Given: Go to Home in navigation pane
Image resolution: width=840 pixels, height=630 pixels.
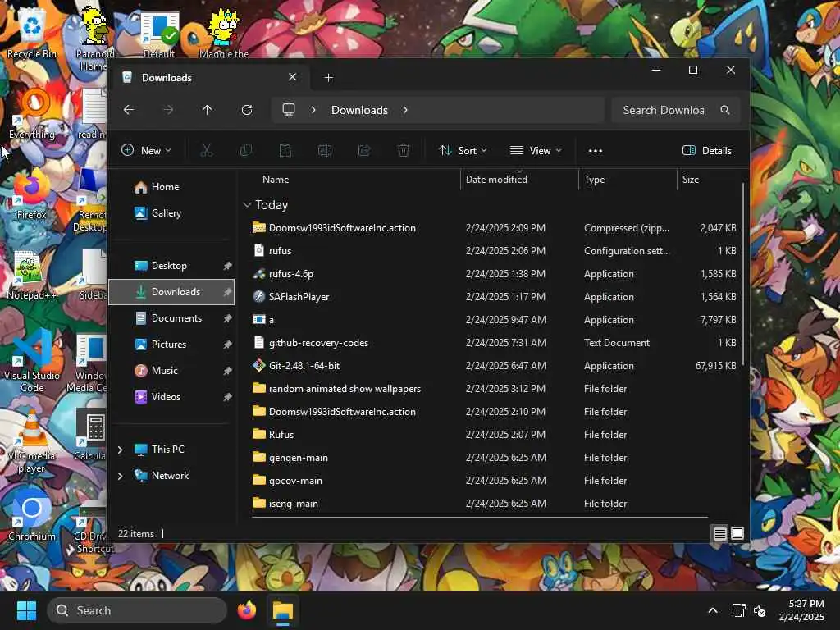Looking at the screenshot, I should pyautogui.click(x=171, y=187).
